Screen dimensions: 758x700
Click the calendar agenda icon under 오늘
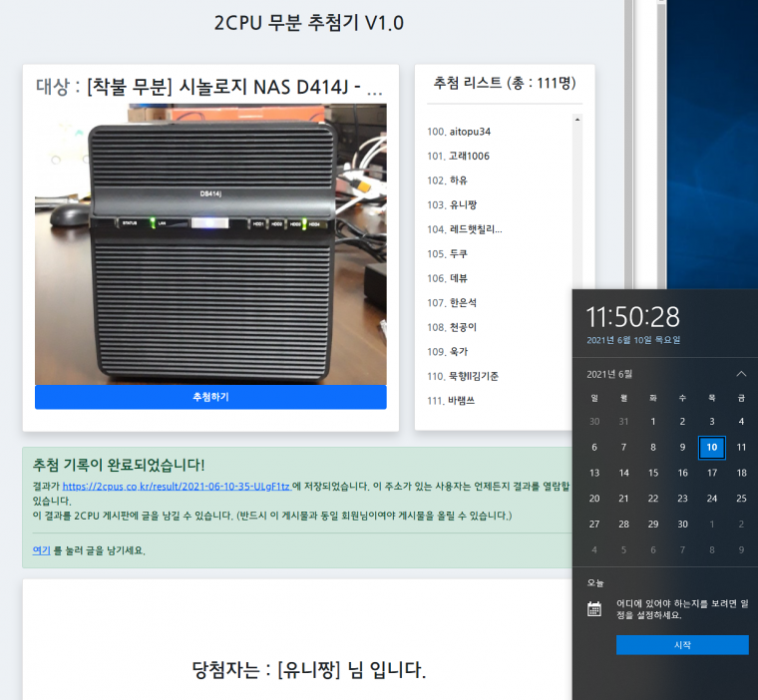pos(594,608)
